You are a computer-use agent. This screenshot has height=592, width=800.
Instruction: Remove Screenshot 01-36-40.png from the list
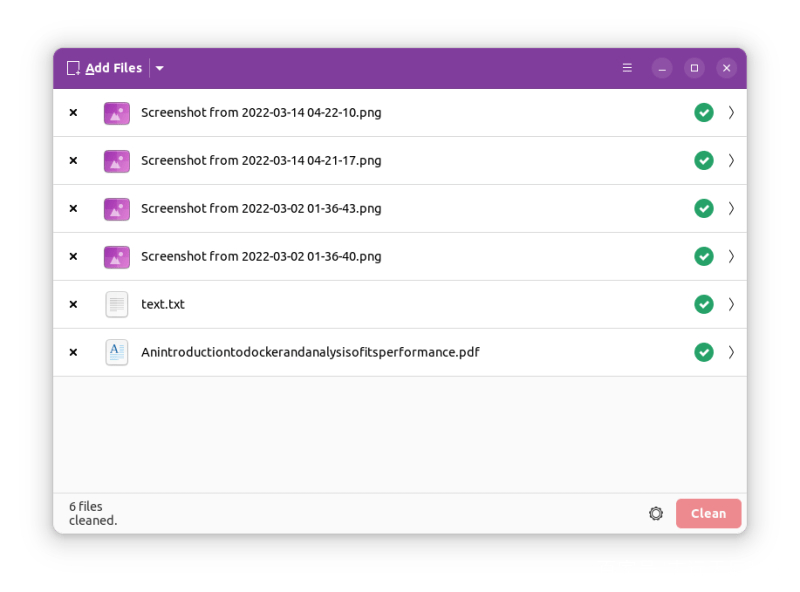[x=73, y=256]
